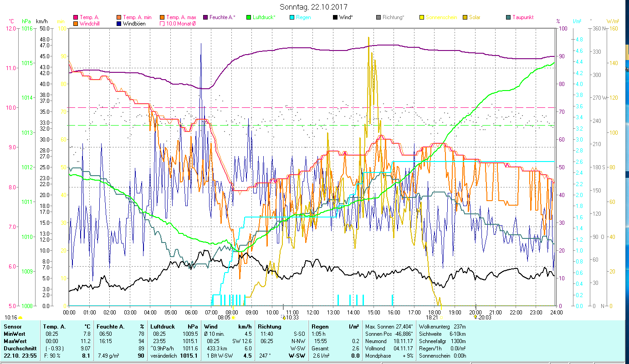Click the "SW 12.6" maximum wind value
The height and width of the screenshot is (364, 629).
(242, 341)
